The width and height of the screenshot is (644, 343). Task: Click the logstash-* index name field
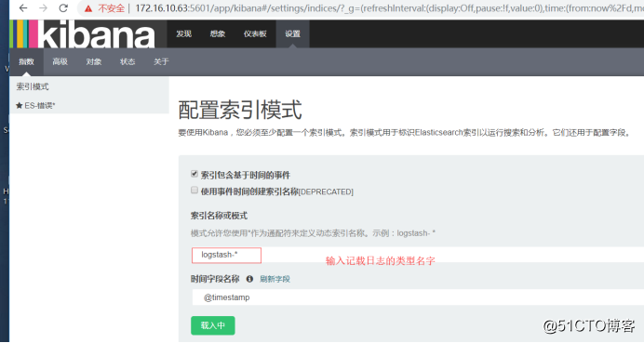point(417,255)
